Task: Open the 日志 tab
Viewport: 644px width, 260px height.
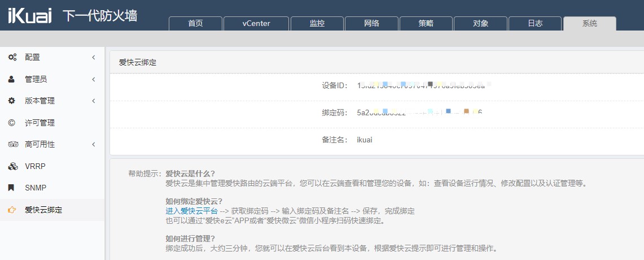Action: pos(535,23)
